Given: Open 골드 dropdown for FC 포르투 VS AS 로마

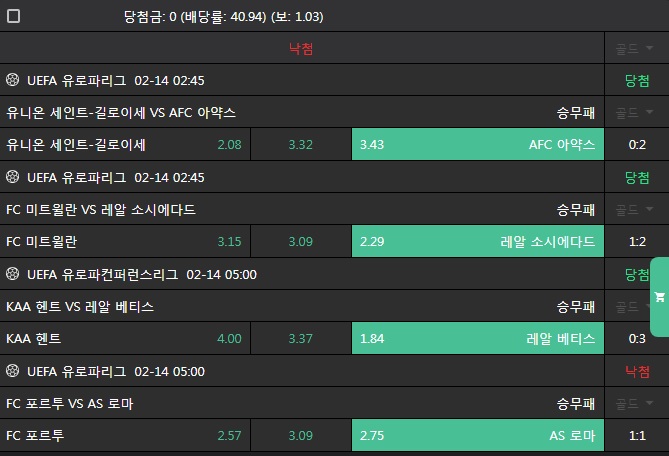Looking at the screenshot, I should 636,404.
